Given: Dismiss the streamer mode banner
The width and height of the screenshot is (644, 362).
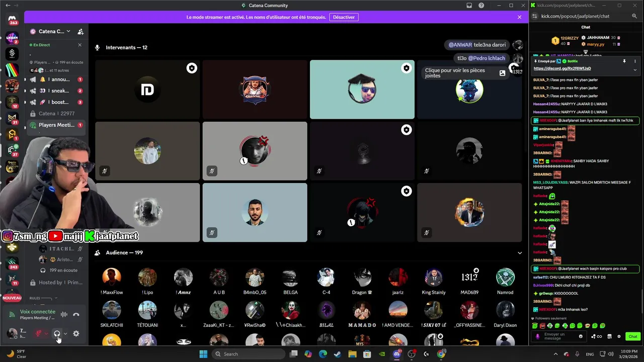Looking at the screenshot, I should pos(519,17).
